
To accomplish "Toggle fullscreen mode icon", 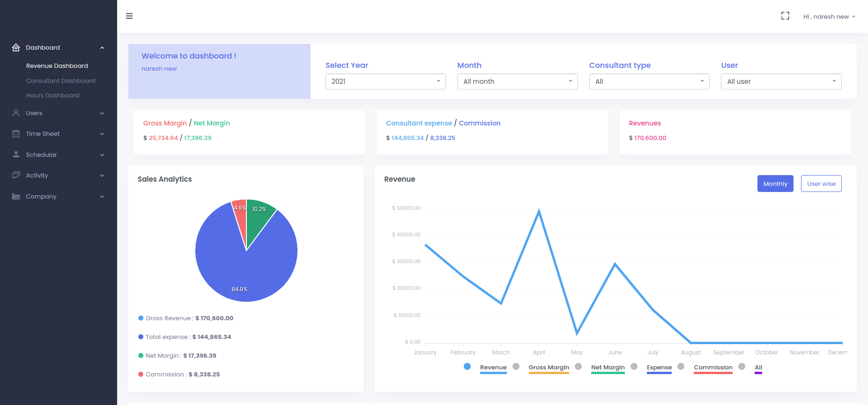I will click(x=785, y=16).
